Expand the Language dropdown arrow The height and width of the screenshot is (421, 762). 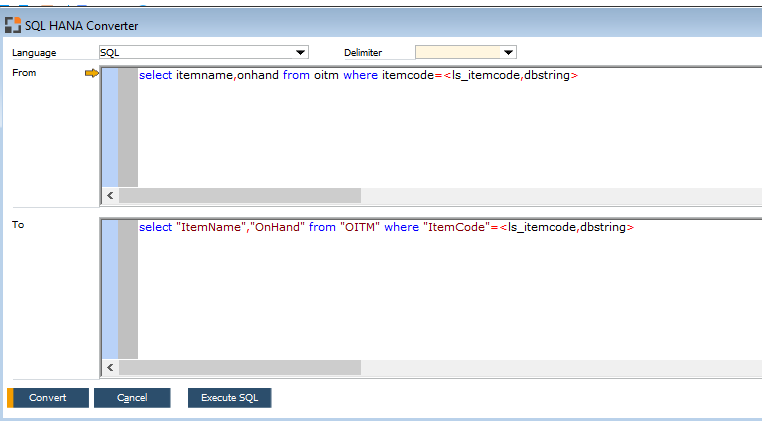click(x=300, y=53)
